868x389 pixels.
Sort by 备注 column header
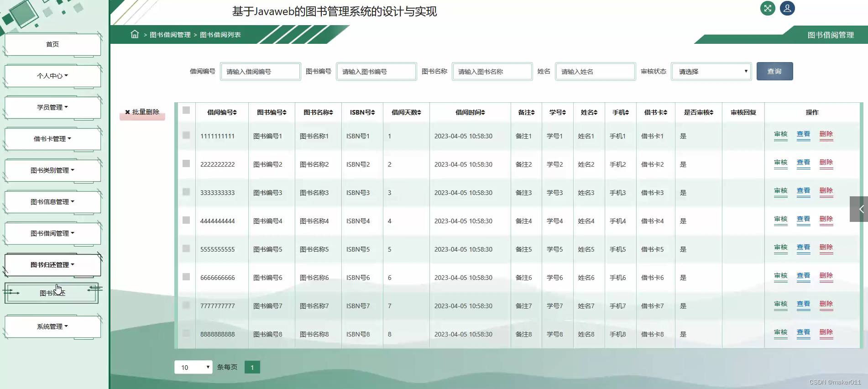[x=526, y=112]
